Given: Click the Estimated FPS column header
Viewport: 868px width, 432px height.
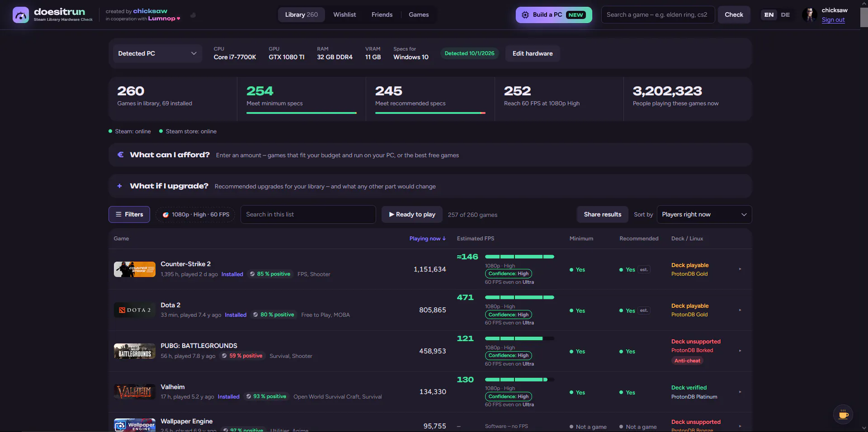Looking at the screenshot, I should tap(475, 239).
